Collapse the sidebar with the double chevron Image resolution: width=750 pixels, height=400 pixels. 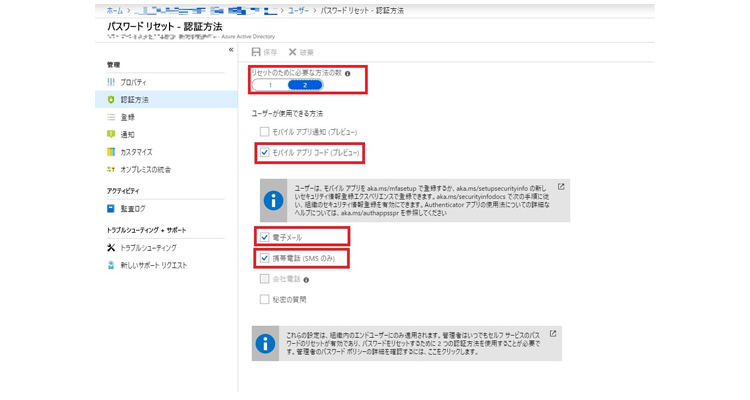[231, 50]
